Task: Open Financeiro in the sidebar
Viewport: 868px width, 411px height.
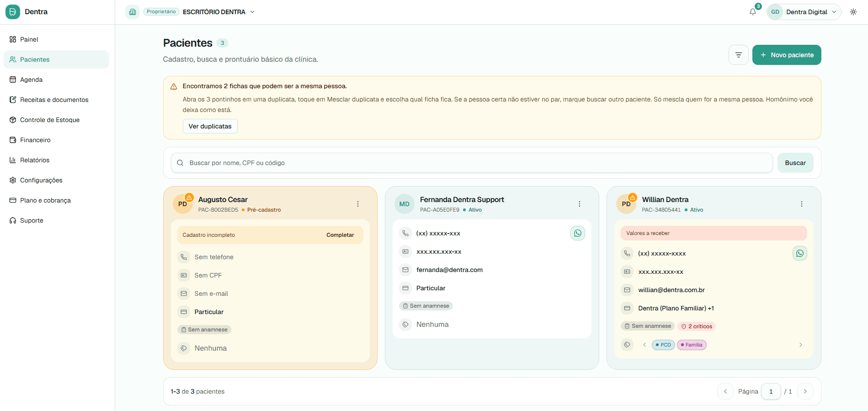Action: pos(56,140)
